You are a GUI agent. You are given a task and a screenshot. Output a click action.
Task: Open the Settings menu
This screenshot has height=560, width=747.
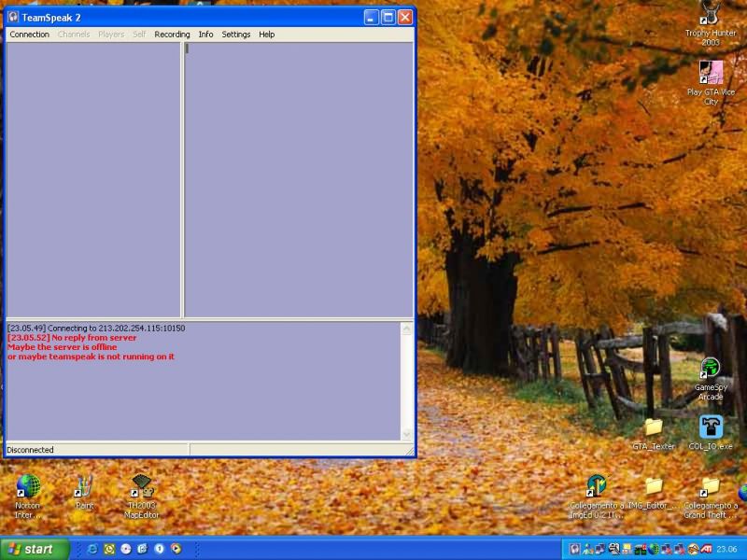click(236, 35)
